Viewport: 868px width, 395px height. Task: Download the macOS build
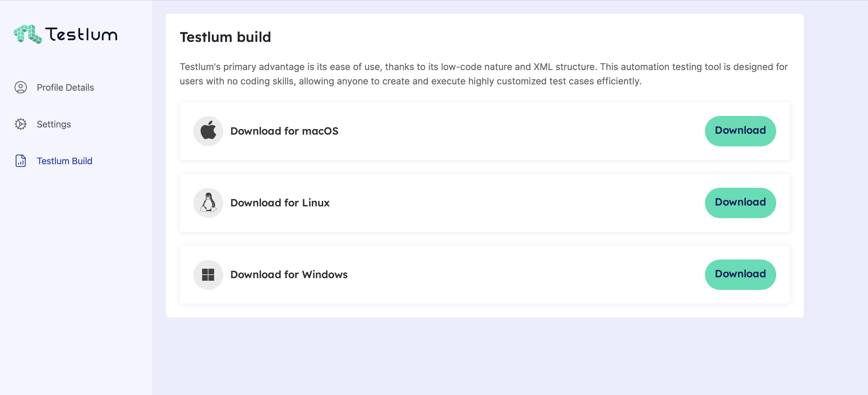[x=740, y=131]
